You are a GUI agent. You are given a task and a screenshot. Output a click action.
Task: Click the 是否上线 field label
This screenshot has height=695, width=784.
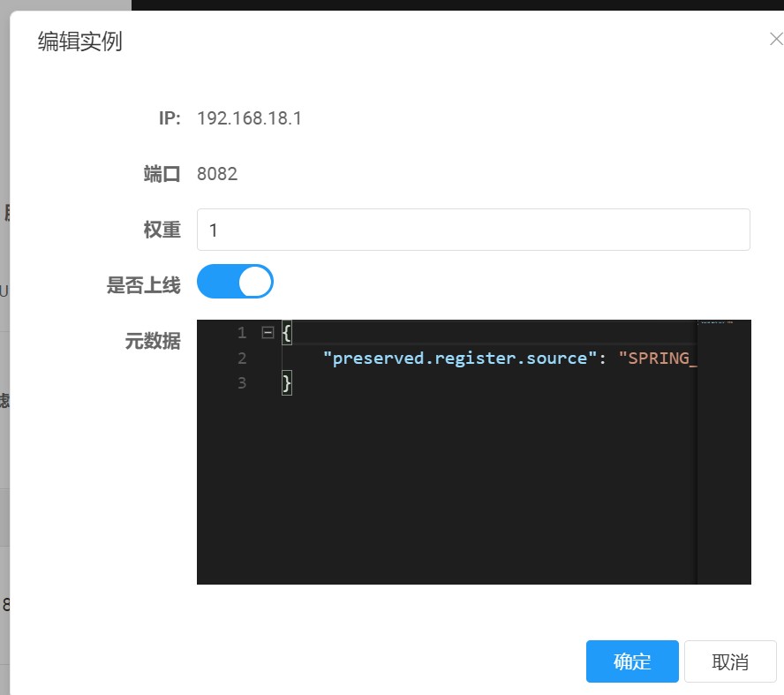tap(143, 284)
